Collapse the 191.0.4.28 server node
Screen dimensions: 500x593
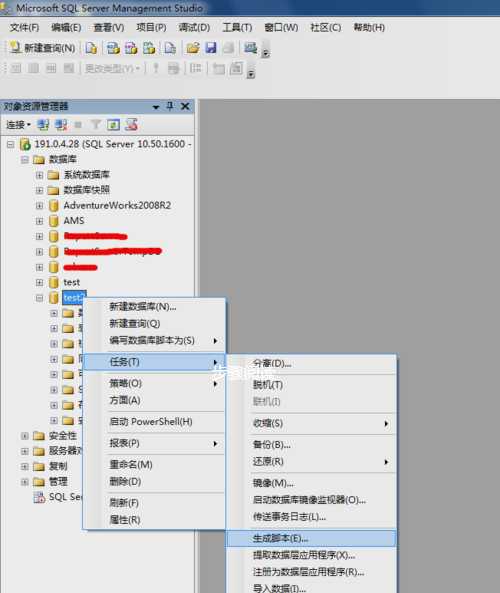tap(11, 144)
